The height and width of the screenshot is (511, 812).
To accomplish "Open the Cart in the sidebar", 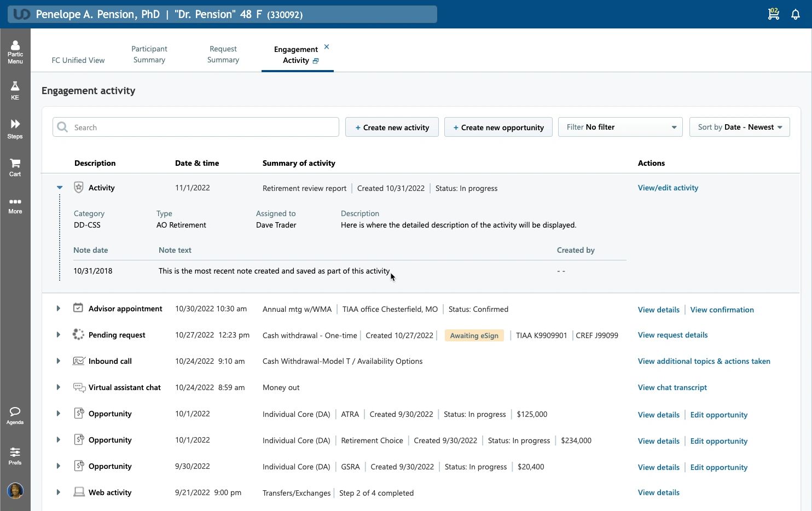I will pyautogui.click(x=15, y=167).
